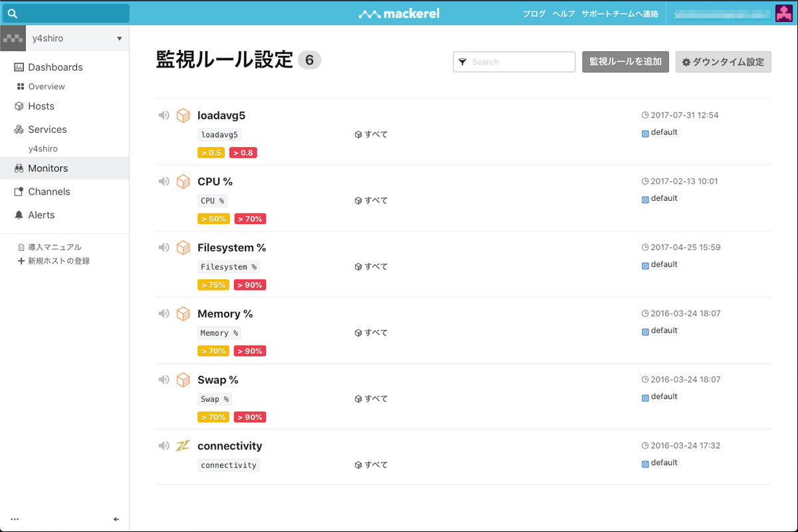Click the host metric cube icon for Filesystem %
Screen dimensions: 798x532
[183, 248]
